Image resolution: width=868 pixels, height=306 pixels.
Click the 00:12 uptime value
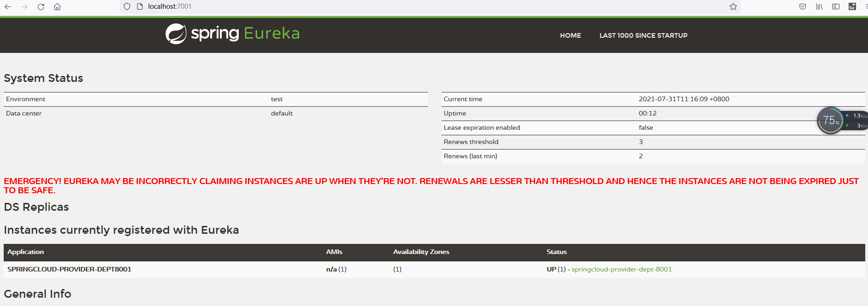click(x=648, y=113)
